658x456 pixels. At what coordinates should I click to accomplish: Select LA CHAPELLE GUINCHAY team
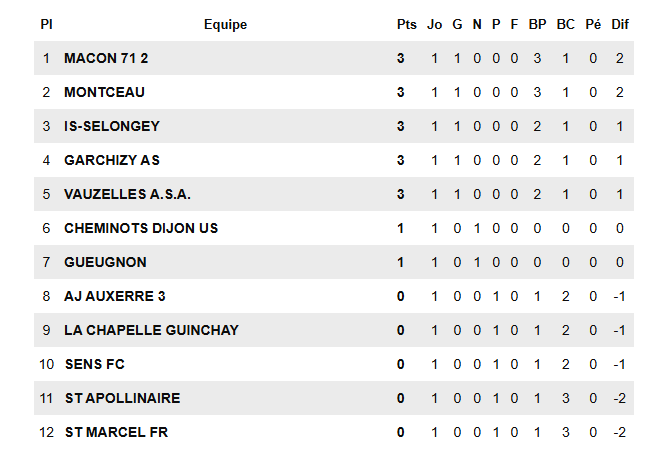(151, 330)
